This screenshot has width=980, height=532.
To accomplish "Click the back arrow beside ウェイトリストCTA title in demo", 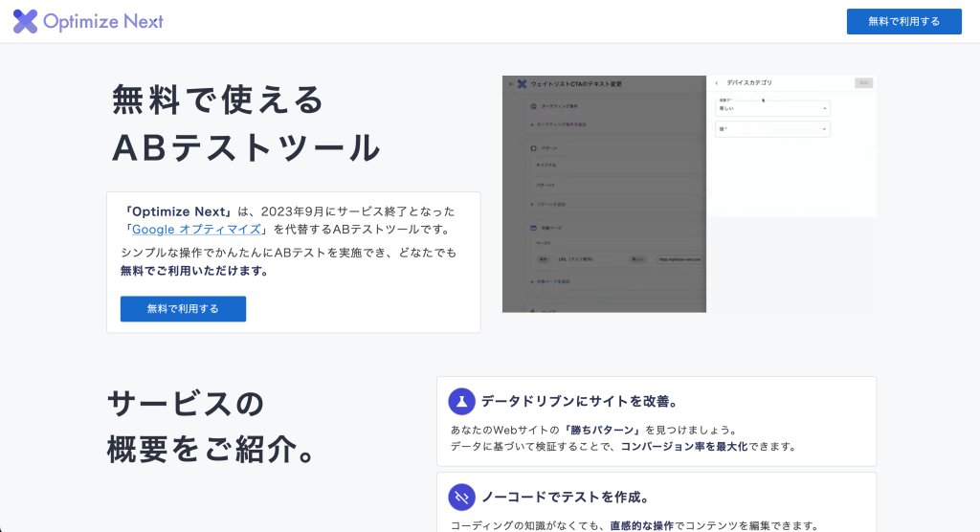I will pos(511,84).
